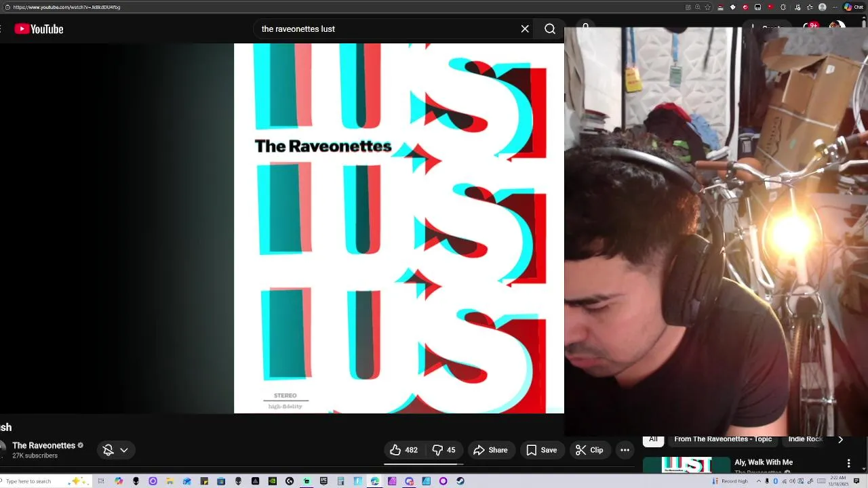The height and width of the screenshot is (488, 868).
Task: Open the volume speaker tray icon
Action: 792,481
